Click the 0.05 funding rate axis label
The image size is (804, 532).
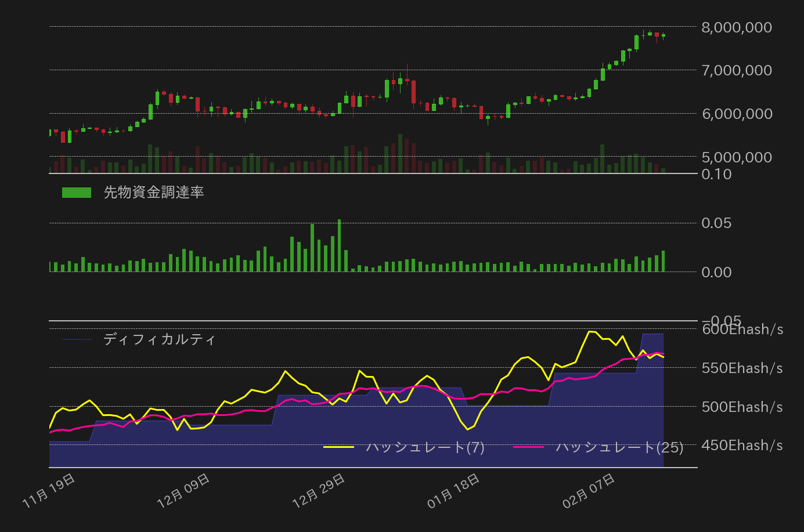click(716, 223)
